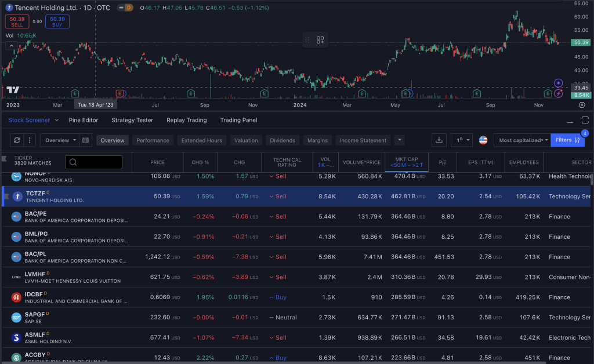The image size is (594, 364).
Task: Toggle the D data-mode pill in chart header
Action: (x=125, y=8)
